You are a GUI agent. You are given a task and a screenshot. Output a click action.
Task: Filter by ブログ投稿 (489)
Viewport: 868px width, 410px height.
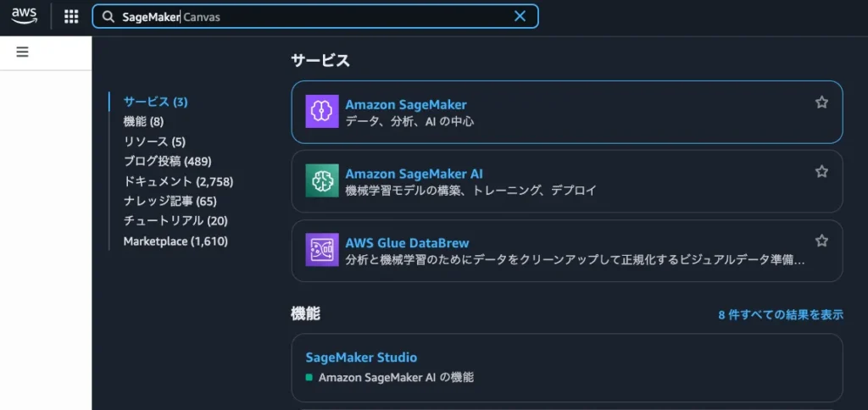(167, 161)
